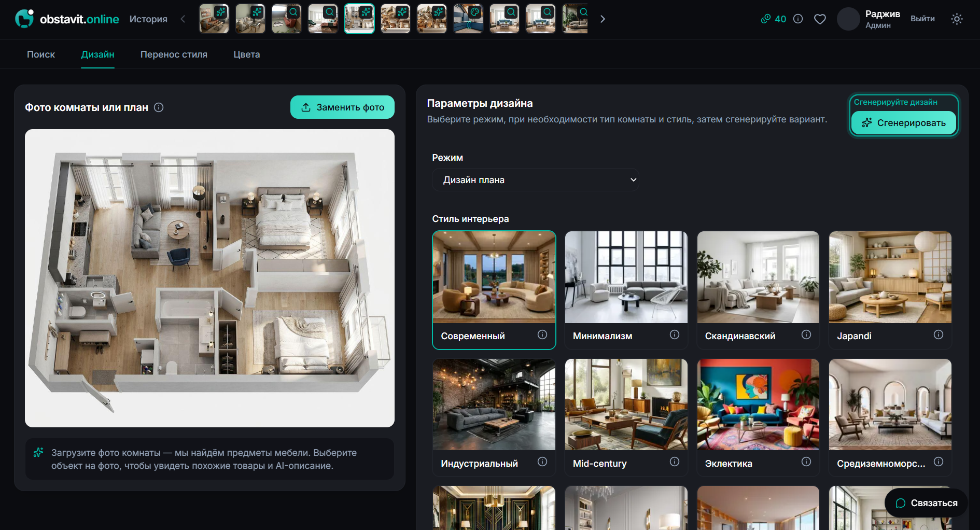Open the highlighted fifth history thumbnail

tap(359, 19)
